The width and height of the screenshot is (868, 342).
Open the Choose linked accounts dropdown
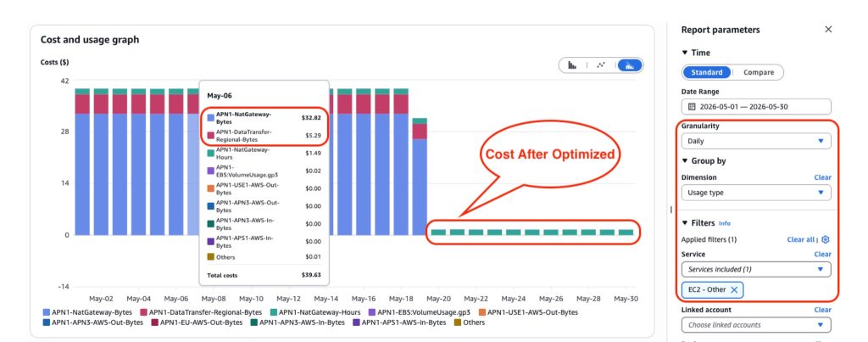(756, 325)
